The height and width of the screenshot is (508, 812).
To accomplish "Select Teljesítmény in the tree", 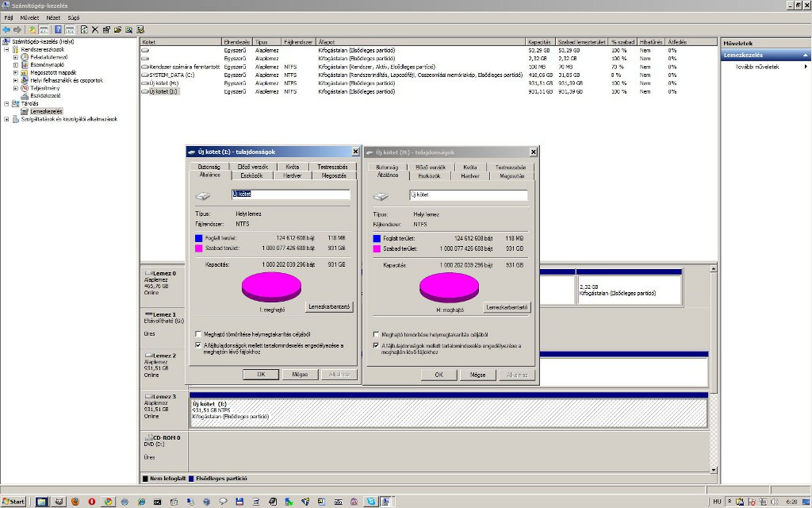I will [44, 88].
